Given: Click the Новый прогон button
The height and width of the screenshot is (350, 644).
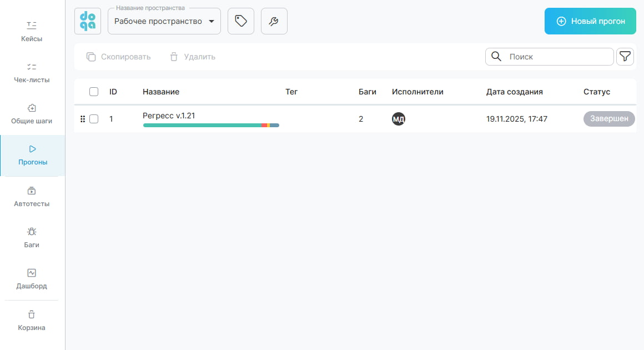Looking at the screenshot, I should (x=590, y=21).
